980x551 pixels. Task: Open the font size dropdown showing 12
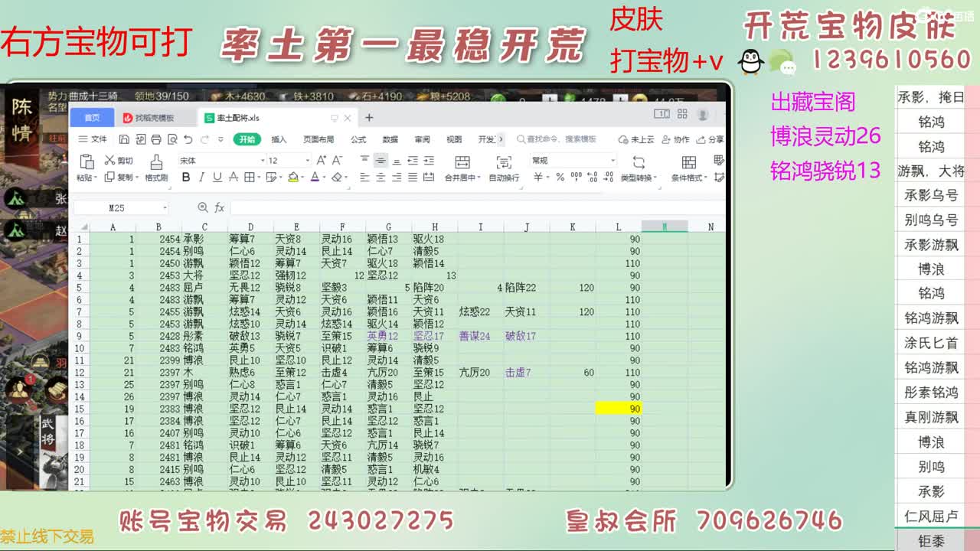(x=308, y=161)
